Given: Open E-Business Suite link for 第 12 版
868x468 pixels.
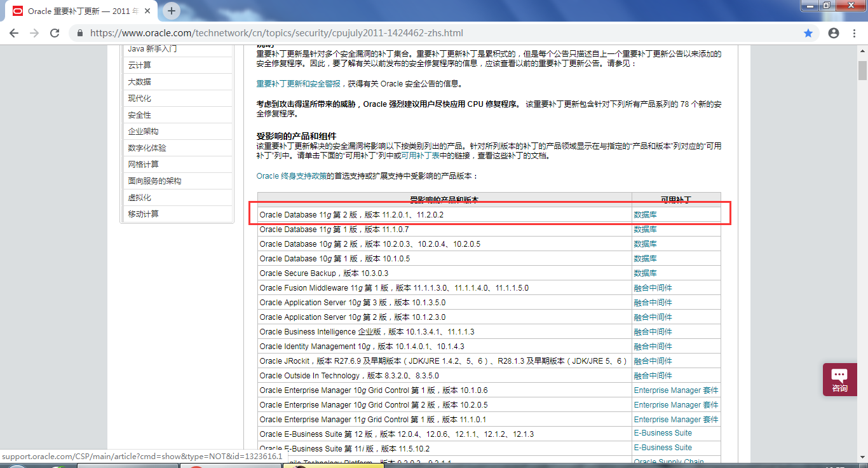Looking at the screenshot, I should (x=663, y=433).
